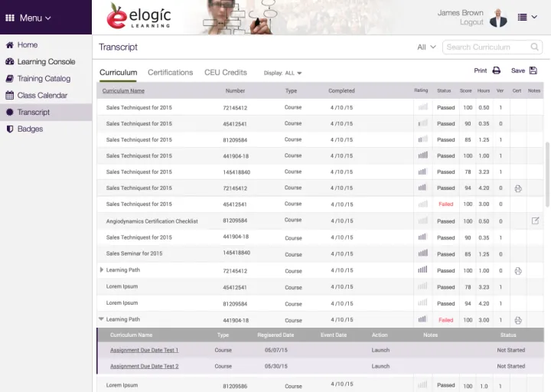The image size is (551, 392).
Task: Click the Save floppy disk icon
Action: click(x=533, y=70)
